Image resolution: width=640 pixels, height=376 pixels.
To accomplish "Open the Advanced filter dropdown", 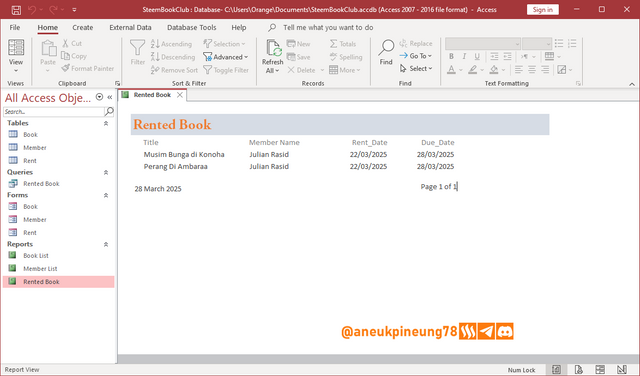I will (226, 57).
